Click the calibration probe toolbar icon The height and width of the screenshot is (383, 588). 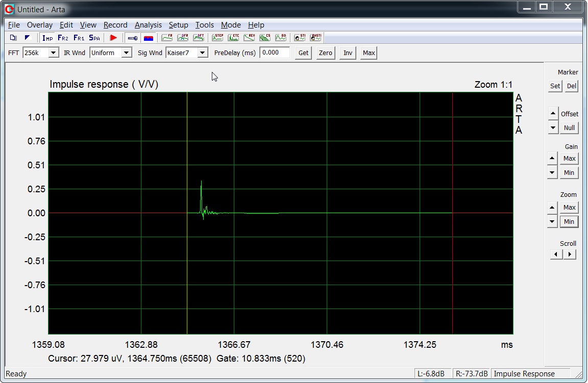pyautogui.click(x=132, y=38)
